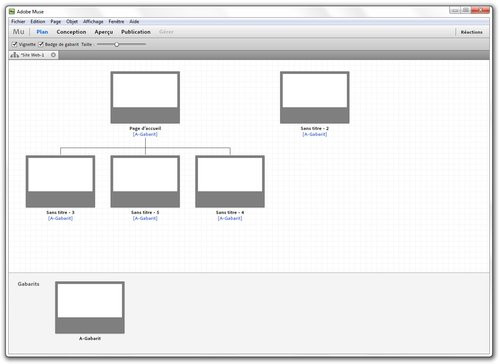Screen dimensions: 500x364
Task: Open the Publication mode
Action: (136, 32)
